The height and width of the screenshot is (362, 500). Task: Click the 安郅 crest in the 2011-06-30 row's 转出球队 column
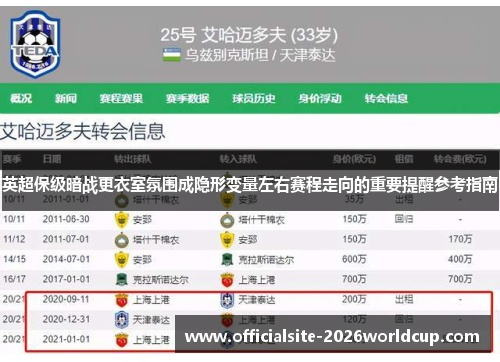(x=122, y=220)
